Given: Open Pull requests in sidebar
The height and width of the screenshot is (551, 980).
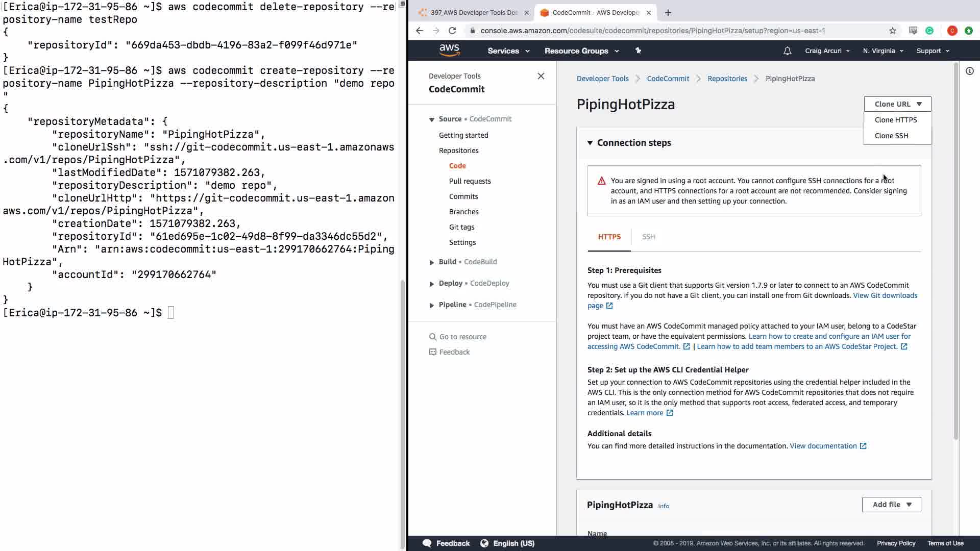Looking at the screenshot, I should [470, 181].
